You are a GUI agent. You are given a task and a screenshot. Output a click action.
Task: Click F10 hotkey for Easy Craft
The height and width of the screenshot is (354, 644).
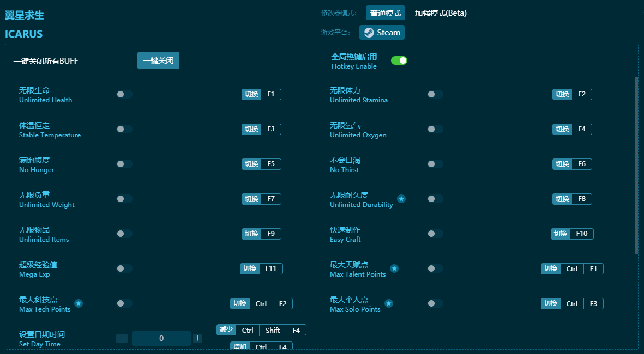(572, 234)
